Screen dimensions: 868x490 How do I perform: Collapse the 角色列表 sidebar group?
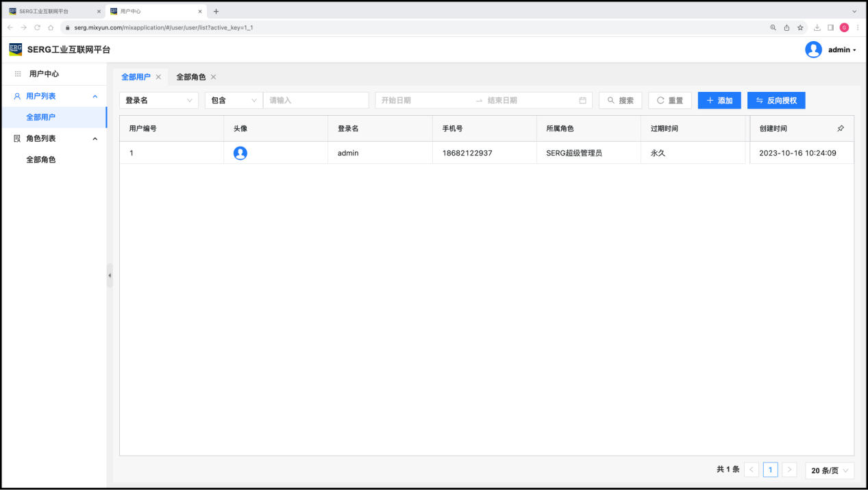[x=95, y=138]
